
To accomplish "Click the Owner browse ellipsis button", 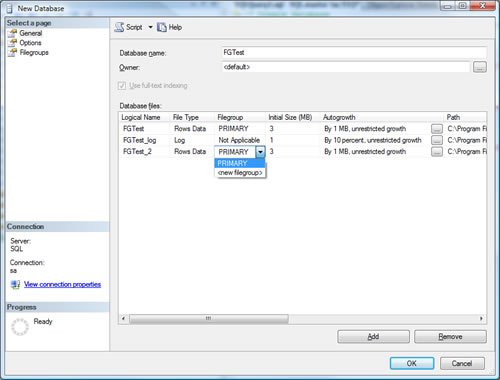I will 480,67.
